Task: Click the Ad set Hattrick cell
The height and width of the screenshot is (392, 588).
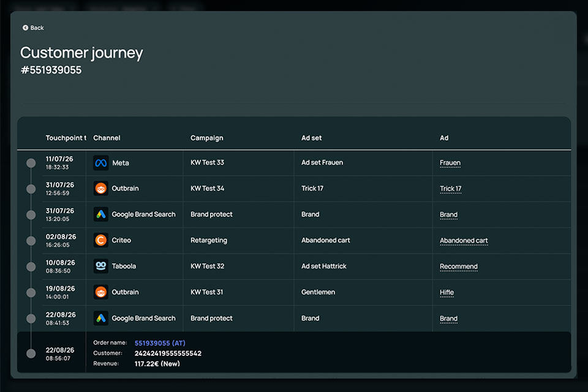Action: pos(324,266)
